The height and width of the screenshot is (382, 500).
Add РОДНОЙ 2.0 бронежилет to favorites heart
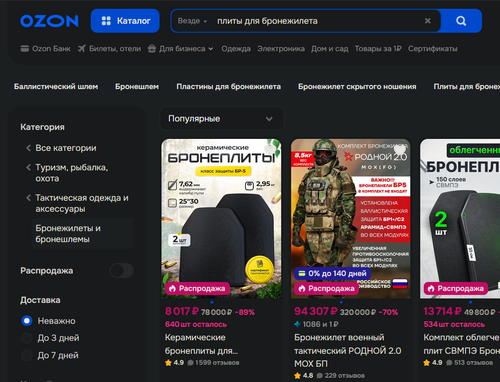399,150
